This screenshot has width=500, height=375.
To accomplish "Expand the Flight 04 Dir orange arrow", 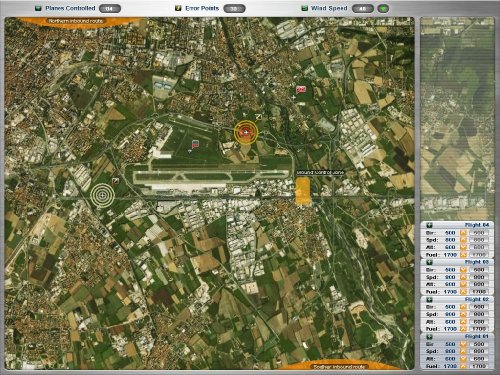I will pyautogui.click(x=463, y=233).
